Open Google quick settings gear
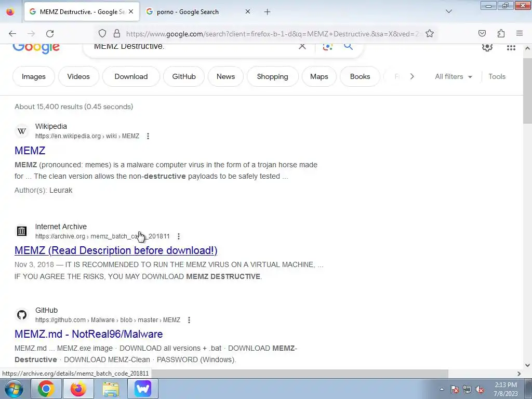The height and width of the screenshot is (399, 532). point(487,47)
